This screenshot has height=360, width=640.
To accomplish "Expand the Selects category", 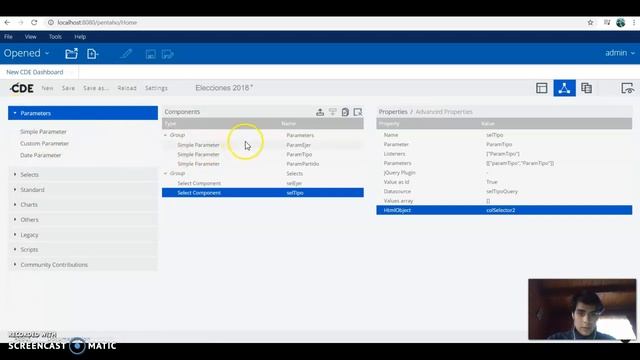I will tap(83, 174).
